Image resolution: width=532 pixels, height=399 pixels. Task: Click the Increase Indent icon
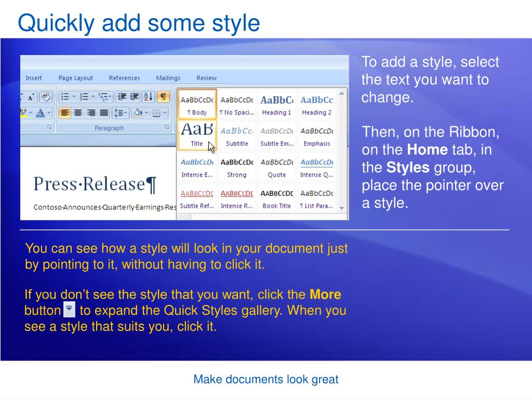coord(135,97)
